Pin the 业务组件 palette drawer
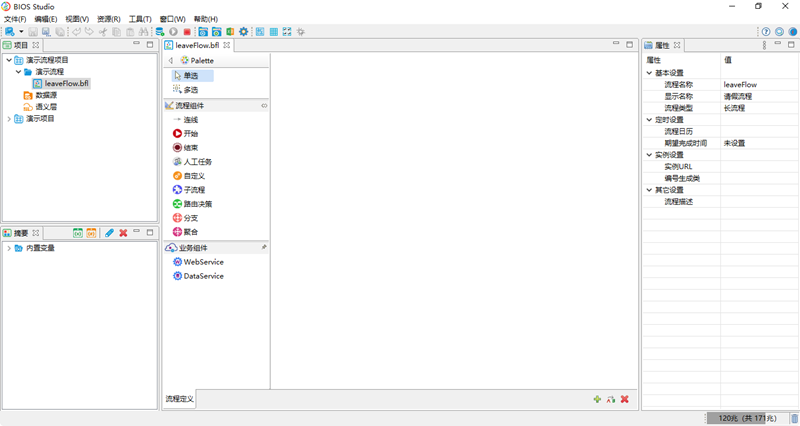Image resolution: width=800 pixels, height=426 pixels. pyautogui.click(x=264, y=246)
